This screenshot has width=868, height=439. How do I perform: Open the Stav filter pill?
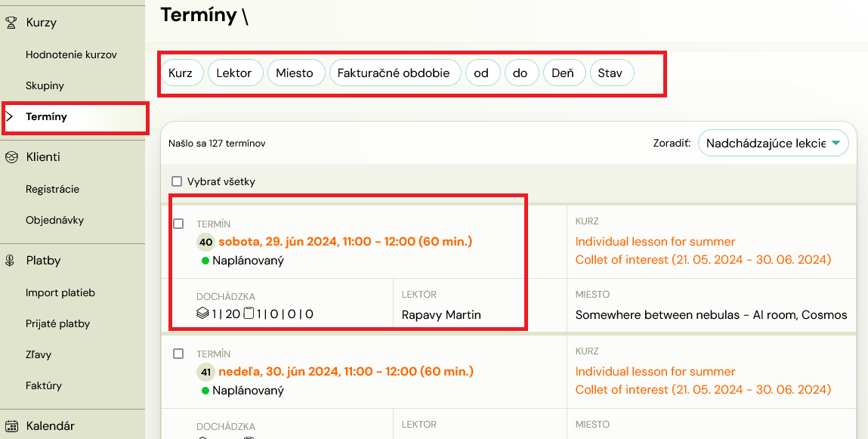click(x=612, y=73)
